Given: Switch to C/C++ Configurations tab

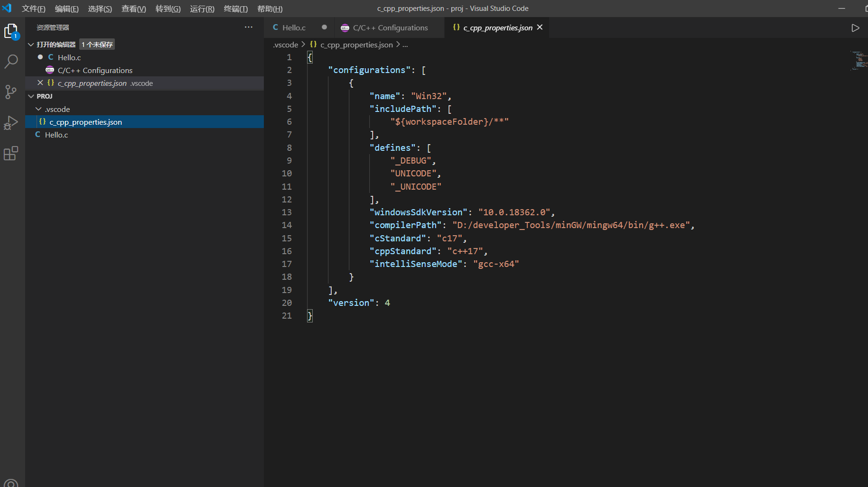Looking at the screenshot, I should pyautogui.click(x=390, y=28).
